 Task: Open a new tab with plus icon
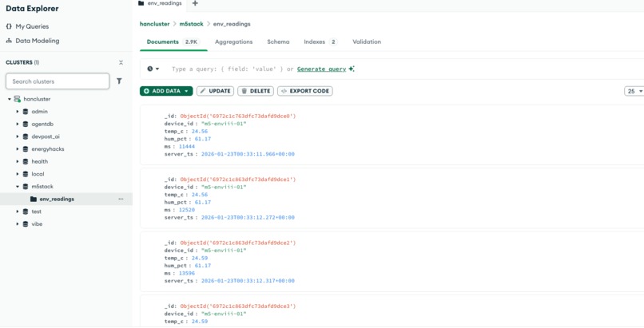pyautogui.click(x=195, y=3)
